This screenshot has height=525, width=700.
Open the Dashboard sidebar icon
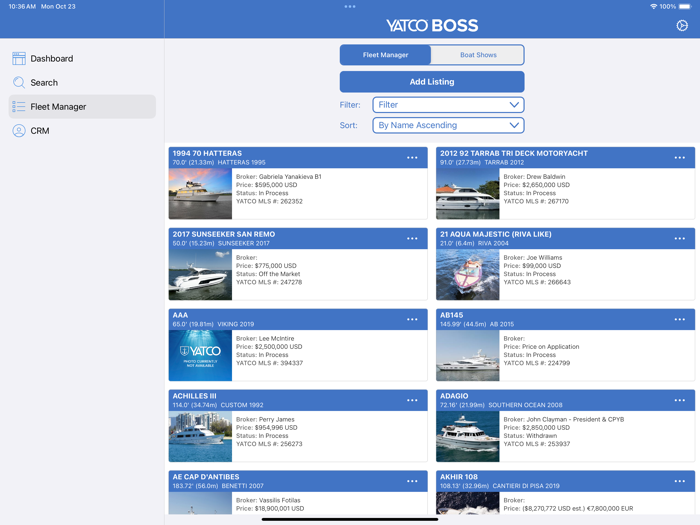[19, 58]
